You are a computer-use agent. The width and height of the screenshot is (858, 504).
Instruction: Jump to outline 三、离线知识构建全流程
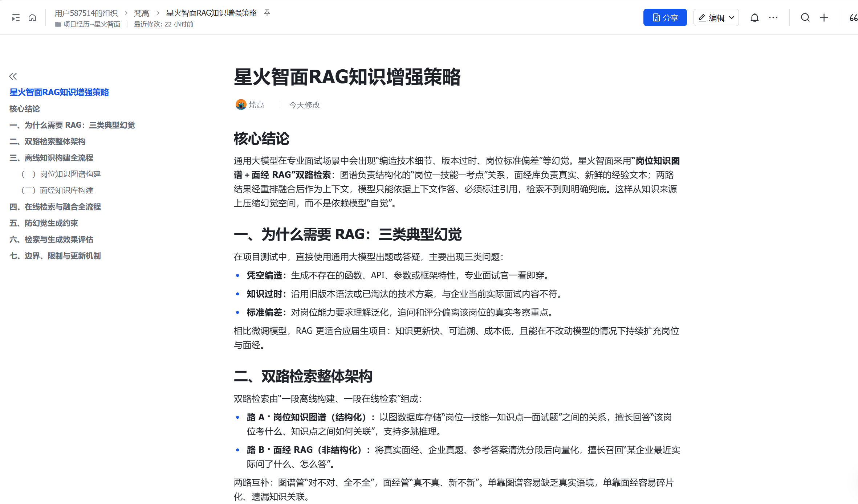[51, 158]
